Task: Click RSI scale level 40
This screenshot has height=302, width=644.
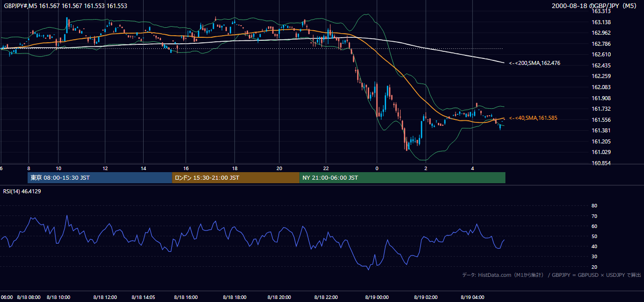Action: coord(594,246)
